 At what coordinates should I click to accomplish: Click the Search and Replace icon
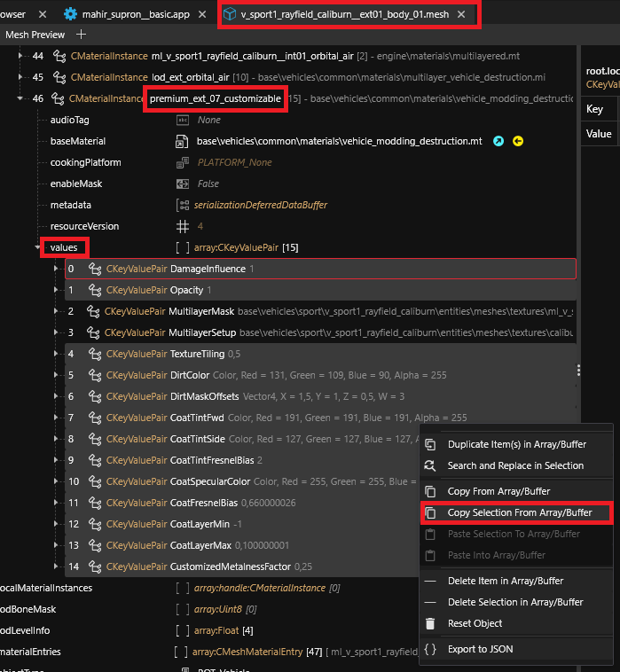pyautogui.click(x=430, y=465)
